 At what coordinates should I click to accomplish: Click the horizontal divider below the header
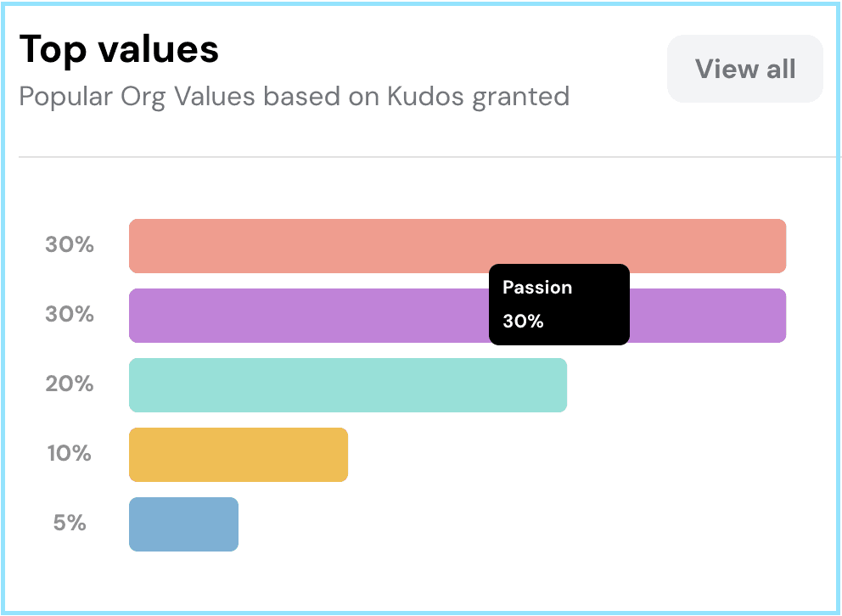click(x=424, y=157)
